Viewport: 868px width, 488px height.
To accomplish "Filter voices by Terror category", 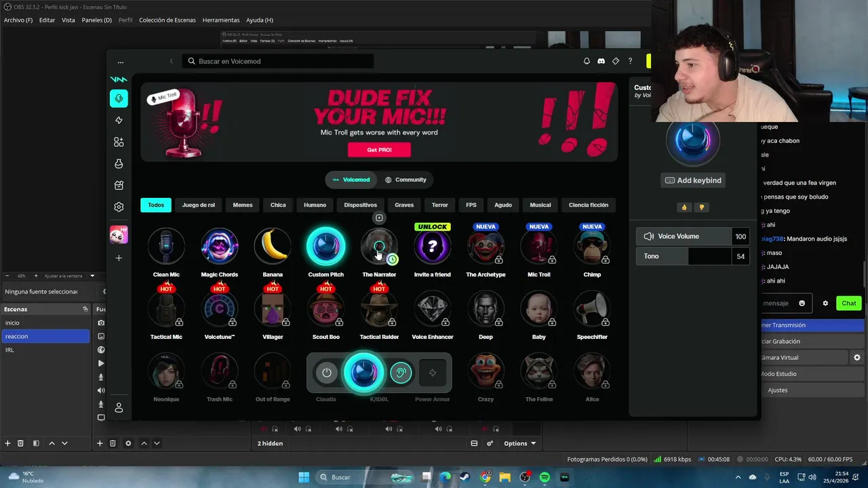I will click(x=439, y=205).
